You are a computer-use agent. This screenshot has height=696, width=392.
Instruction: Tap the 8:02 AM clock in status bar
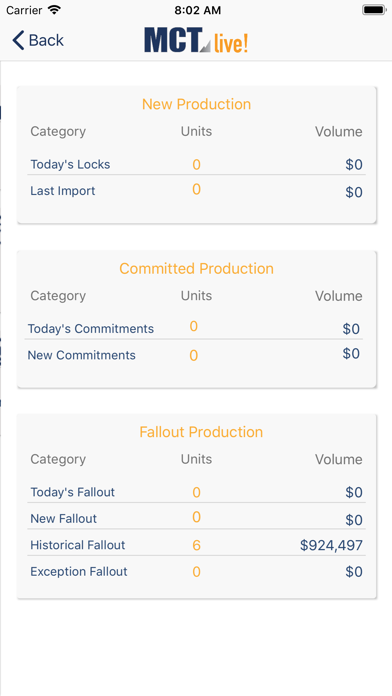198,10
